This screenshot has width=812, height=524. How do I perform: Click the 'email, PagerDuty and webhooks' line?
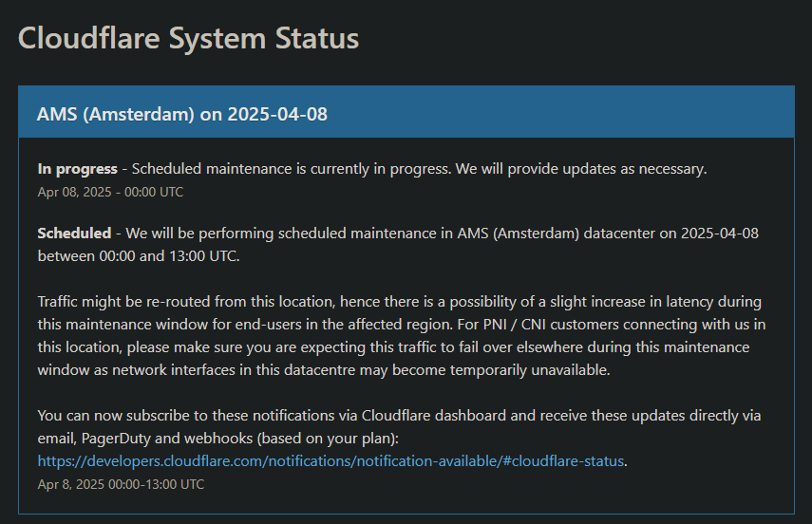pos(218,438)
